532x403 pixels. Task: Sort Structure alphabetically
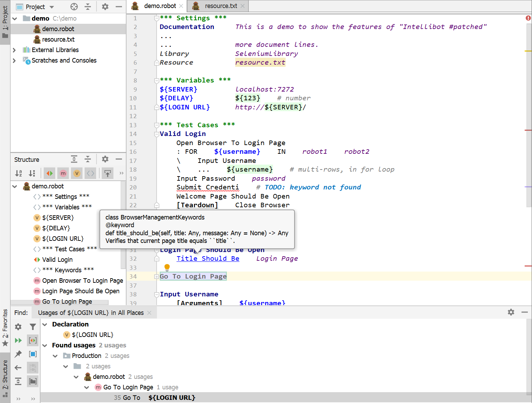19,173
